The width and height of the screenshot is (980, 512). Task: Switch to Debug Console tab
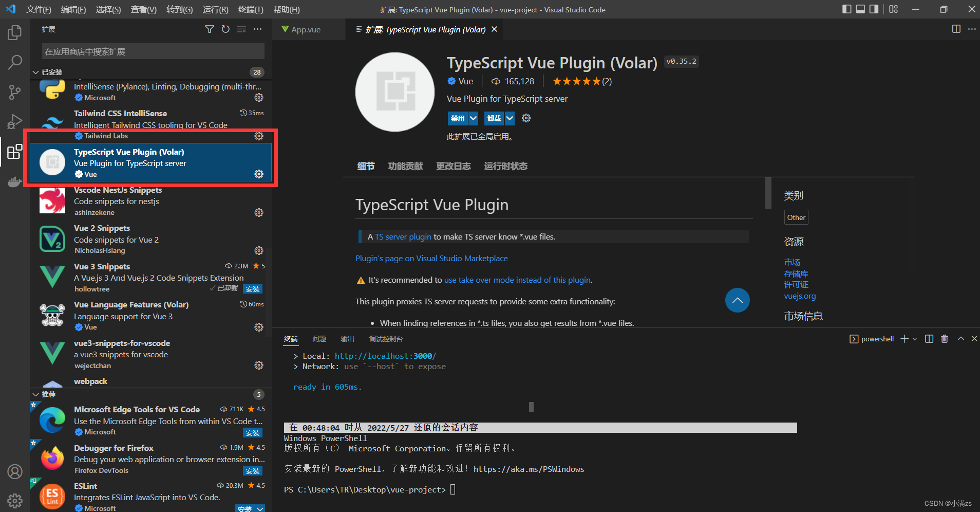point(386,339)
